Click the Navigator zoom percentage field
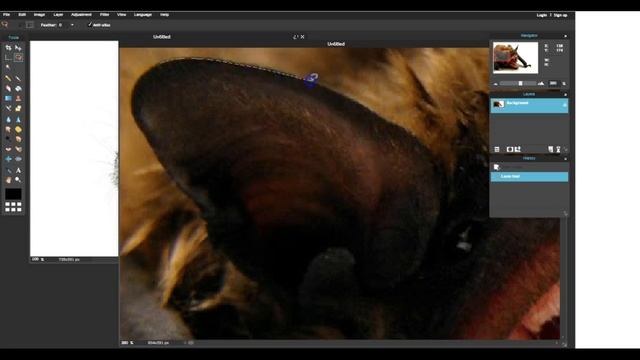Image resolution: width=640 pixels, height=360 pixels. pyautogui.click(x=553, y=83)
